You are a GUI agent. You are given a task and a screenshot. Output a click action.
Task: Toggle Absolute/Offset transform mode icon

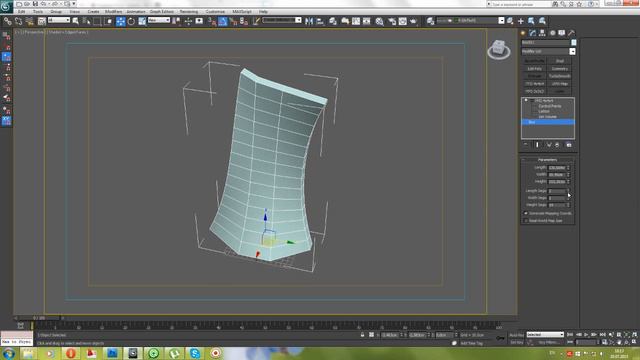[x=371, y=335]
